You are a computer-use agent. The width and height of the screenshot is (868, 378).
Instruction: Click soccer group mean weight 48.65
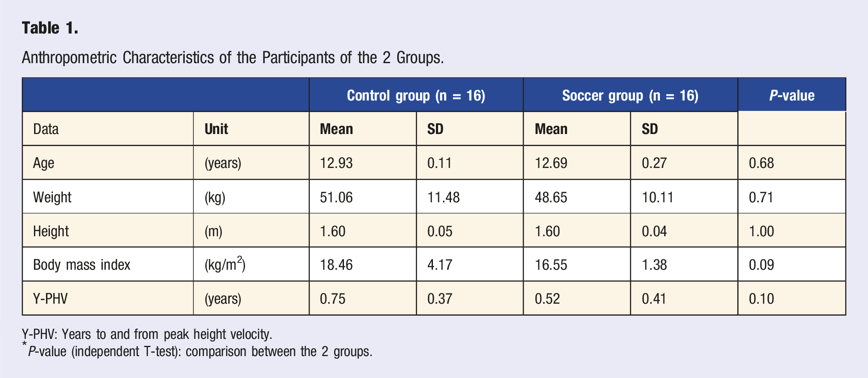click(551, 197)
